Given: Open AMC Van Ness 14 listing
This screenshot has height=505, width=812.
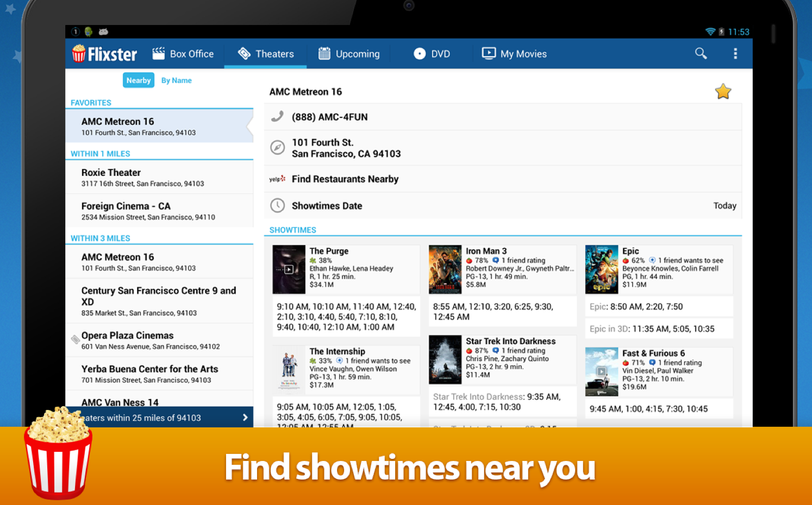Looking at the screenshot, I should coord(159,399).
